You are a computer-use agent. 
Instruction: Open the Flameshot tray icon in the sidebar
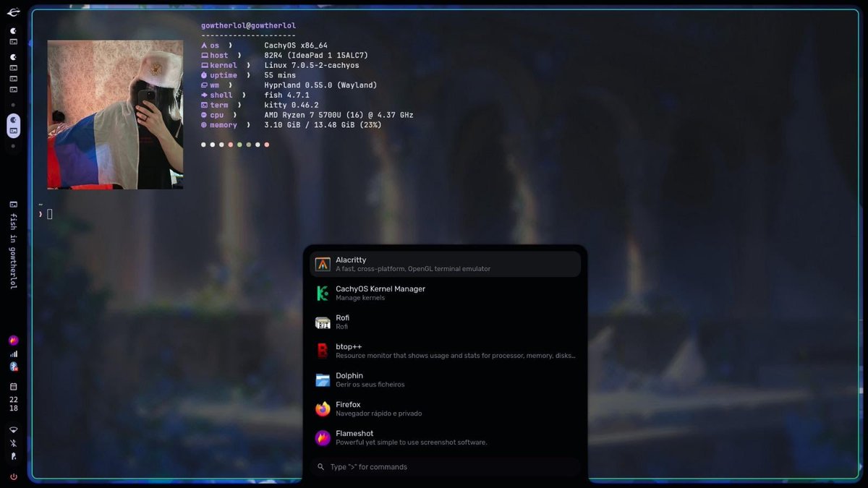click(13, 340)
